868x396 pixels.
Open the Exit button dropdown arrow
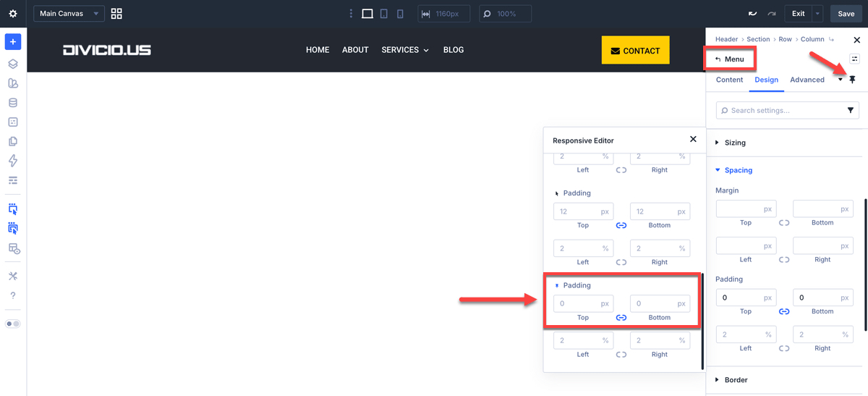(x=818, y=14)
